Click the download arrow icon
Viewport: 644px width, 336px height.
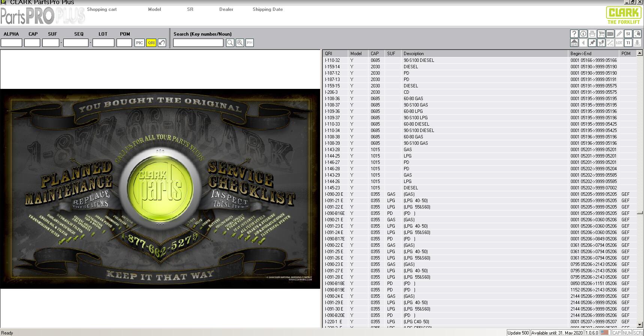tap(637, 43)
